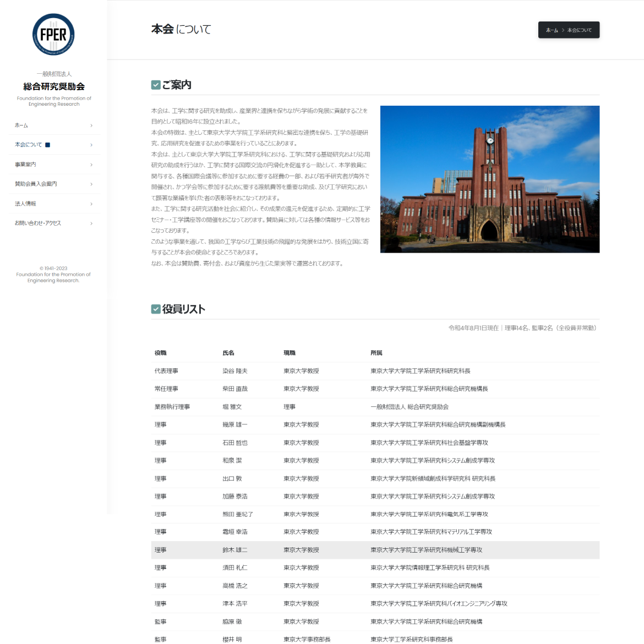Expand the chevron next to 事業案内
Image resolution: width=644 pixels, height=644 pixels.
click(x=91, y=165)
